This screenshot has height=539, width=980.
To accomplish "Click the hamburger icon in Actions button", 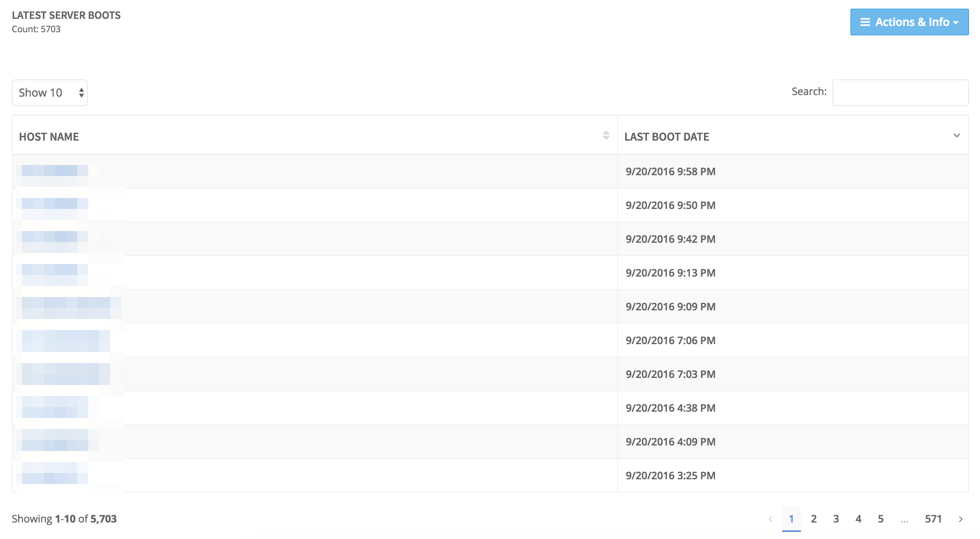I will click(x=865, y=22).
